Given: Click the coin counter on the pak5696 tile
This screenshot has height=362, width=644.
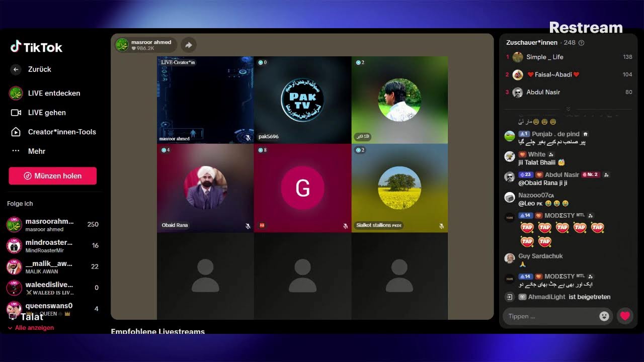Looking at the screenshot, I should click(x=262, y=62).
